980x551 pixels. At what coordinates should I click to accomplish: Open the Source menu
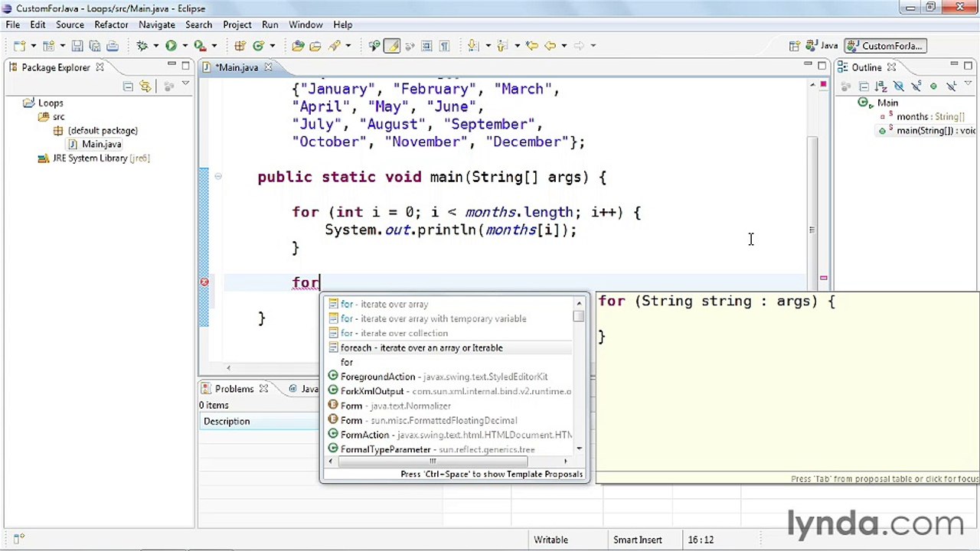(69, 24)
